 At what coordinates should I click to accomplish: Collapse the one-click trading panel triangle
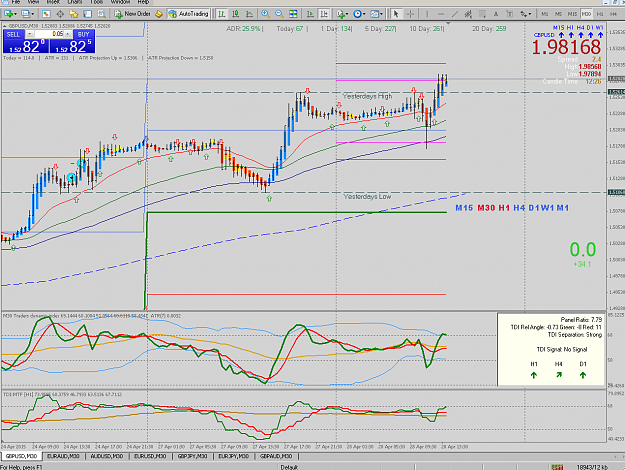pos(4,26)
